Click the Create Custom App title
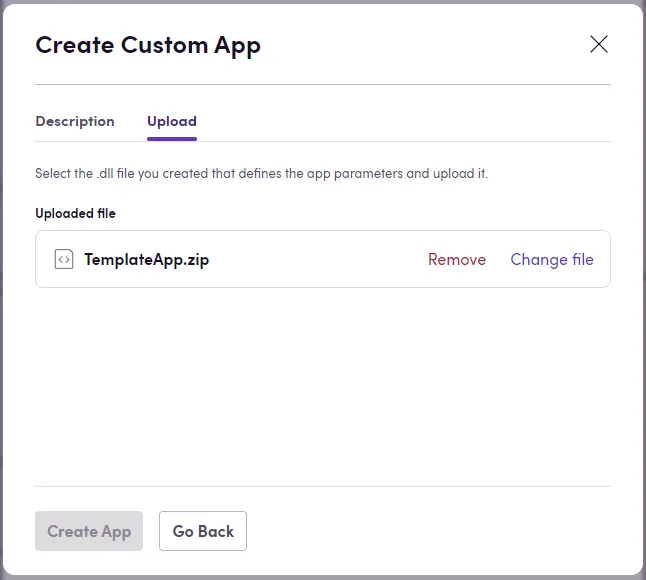 tap(148, 45)
